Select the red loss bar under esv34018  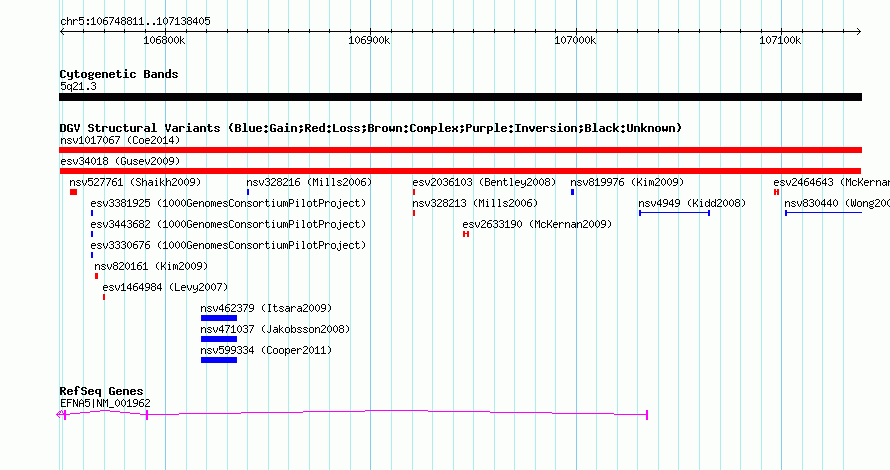pos(460,171)
